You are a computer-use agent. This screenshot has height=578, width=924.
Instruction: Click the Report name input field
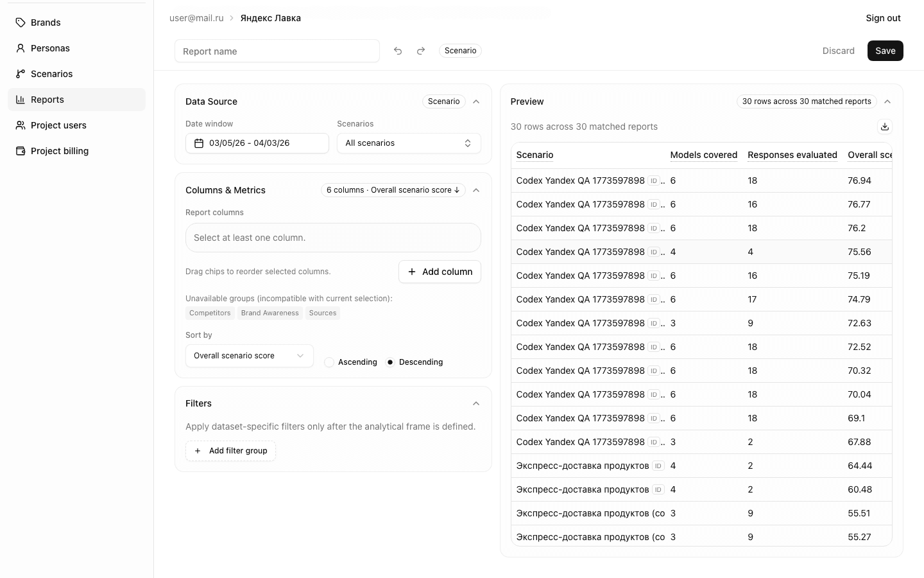pyautogui.click(x=277, y=51)
